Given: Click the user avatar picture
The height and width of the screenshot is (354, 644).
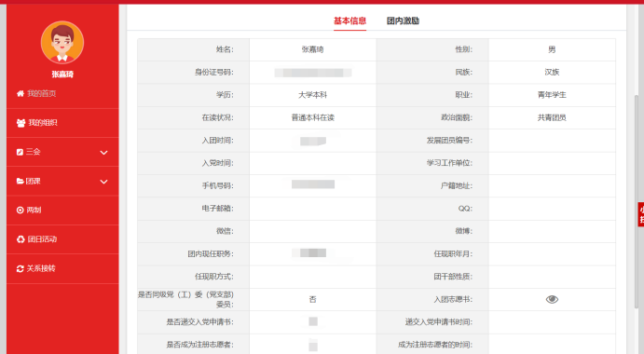Looking at the screenshot, I should (62, 42).
